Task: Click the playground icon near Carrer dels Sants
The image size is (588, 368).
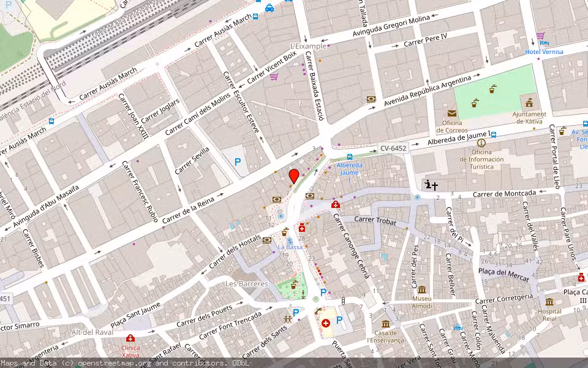Action: pos(287,320)
